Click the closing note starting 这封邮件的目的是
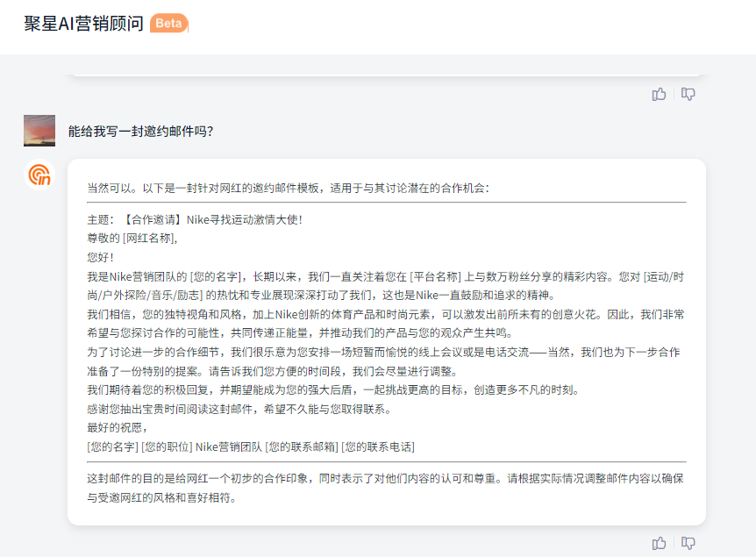This screenshot has width=756, height=557. tap(386, 488)
